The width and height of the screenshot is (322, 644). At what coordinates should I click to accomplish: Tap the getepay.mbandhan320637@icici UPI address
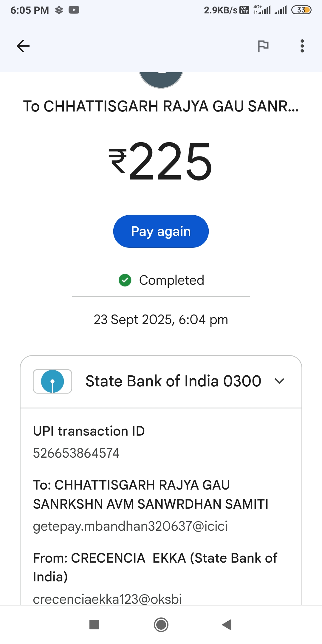(130, 526)
